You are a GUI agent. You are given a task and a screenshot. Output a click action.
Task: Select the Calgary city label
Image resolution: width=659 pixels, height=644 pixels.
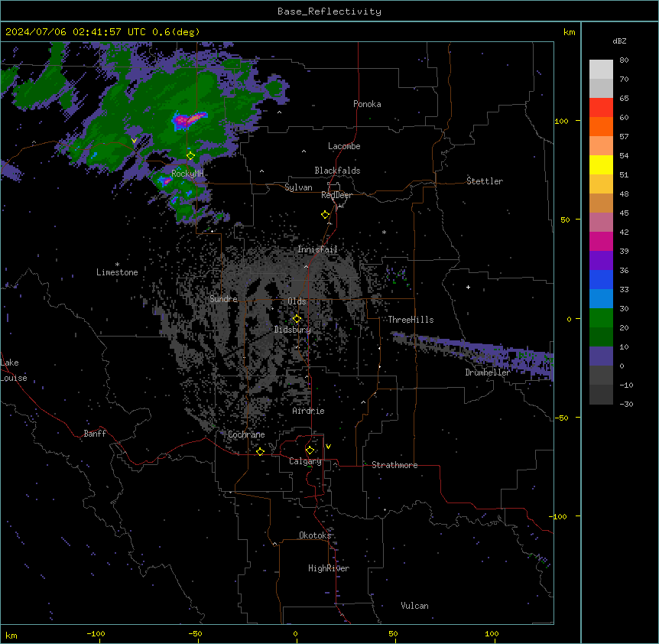(x=306, y=461)
